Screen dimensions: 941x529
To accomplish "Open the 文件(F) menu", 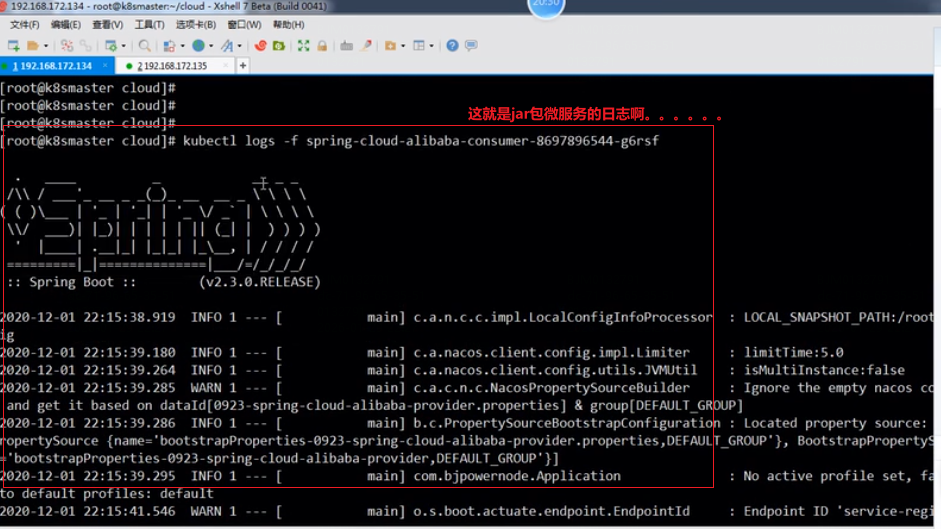I will tap(25, 25).
